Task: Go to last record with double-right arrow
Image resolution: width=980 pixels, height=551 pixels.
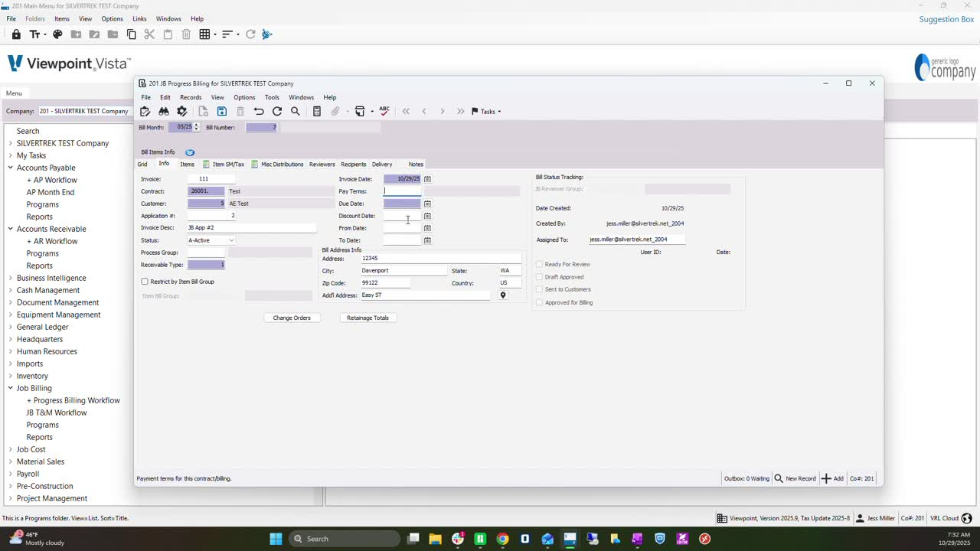Action: click(460, 112)
